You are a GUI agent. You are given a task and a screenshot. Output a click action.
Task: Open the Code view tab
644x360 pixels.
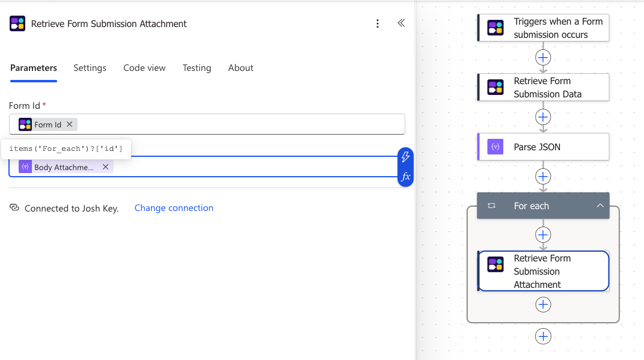tap(144, 68)
